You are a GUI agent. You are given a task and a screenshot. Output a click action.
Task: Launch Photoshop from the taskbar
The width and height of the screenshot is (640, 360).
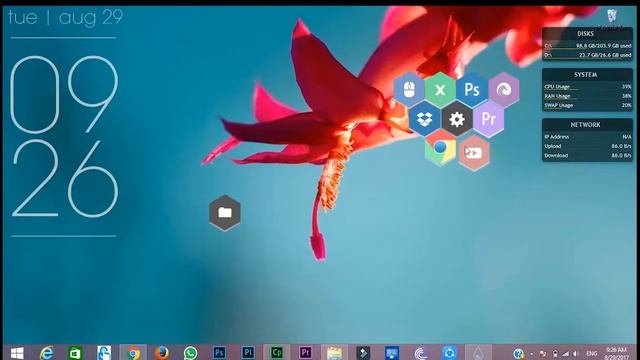click(219, 352)
